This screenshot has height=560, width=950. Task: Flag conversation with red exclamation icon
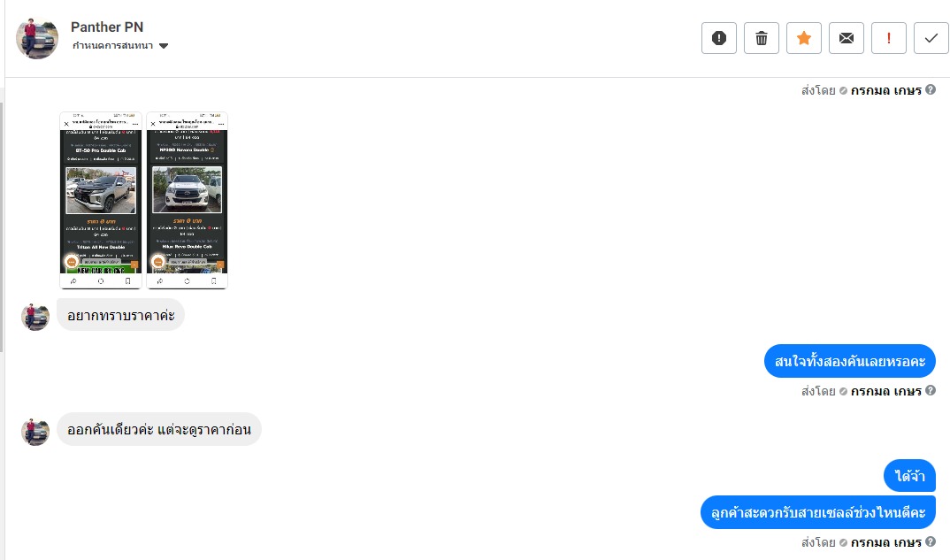tap(888, 38)
